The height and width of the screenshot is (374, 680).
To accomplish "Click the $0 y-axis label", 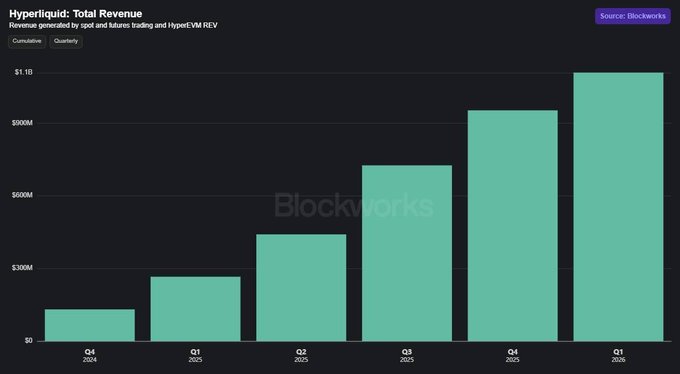I will point(28,341).
